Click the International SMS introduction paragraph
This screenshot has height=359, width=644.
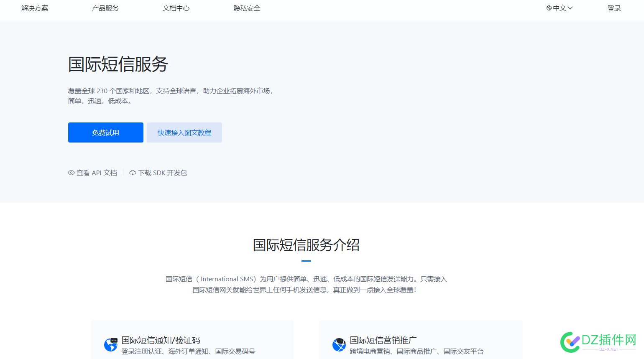pos(306,284)
